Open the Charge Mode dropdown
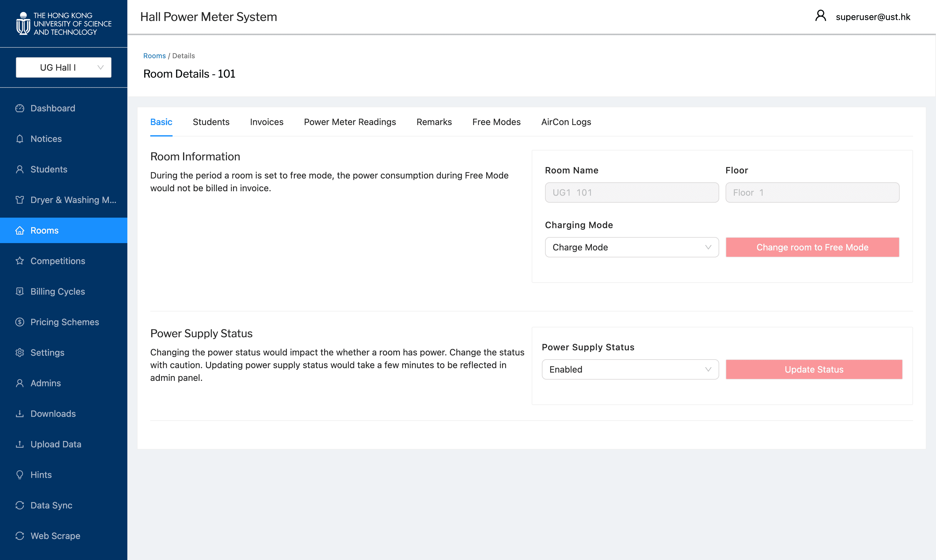This screenshot has width=936, height=560. [631, 248]
